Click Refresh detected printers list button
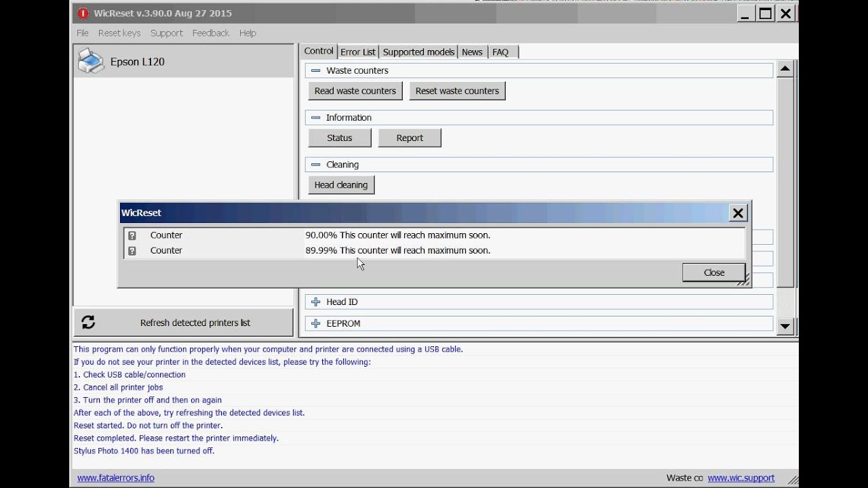868x488 pixels. 184,323
